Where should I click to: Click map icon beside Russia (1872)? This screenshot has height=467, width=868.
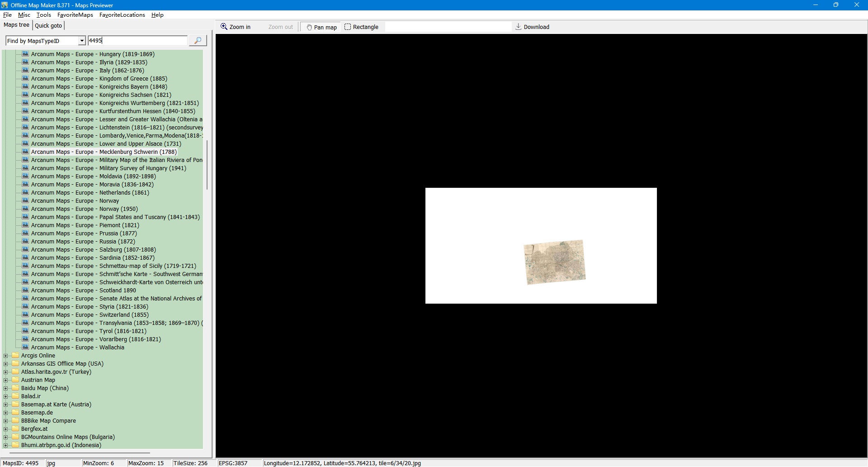25,241
